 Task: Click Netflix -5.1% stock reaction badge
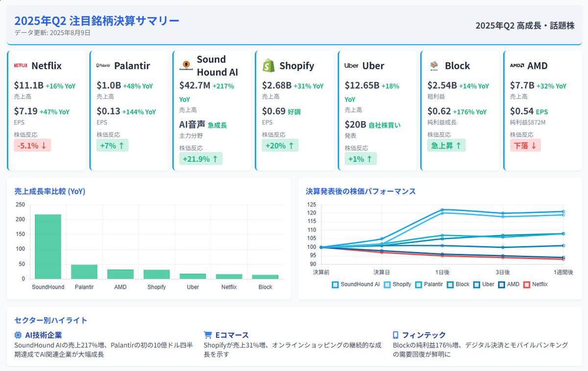click(32, 146)
